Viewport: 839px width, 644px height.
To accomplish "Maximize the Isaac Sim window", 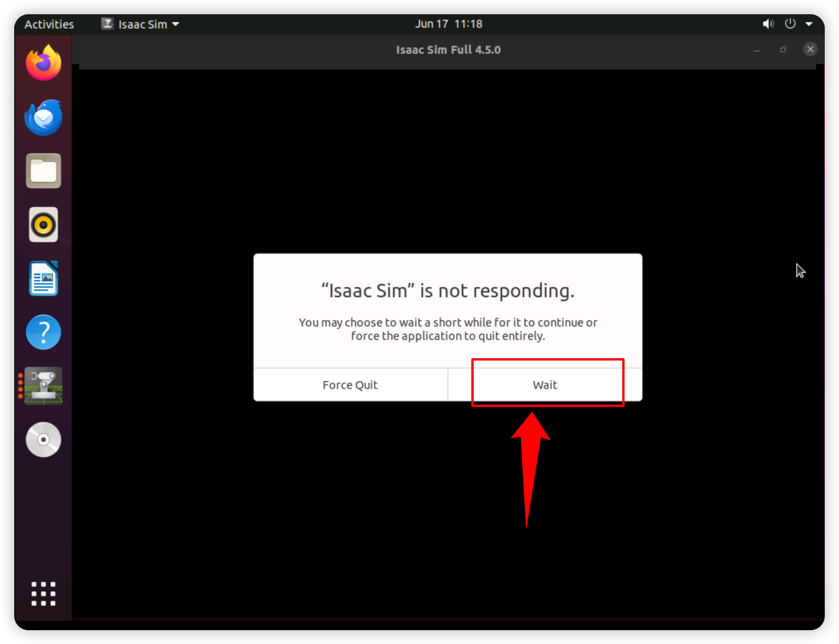I will coord(783,49).
